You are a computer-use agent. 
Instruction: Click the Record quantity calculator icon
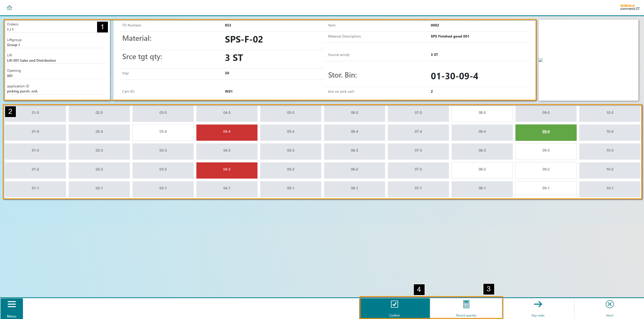(466, 304)
